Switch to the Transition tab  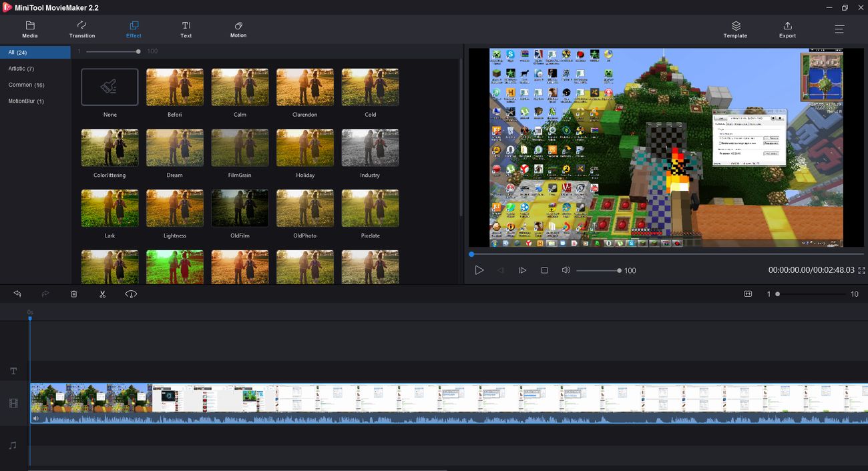[82, 29]
